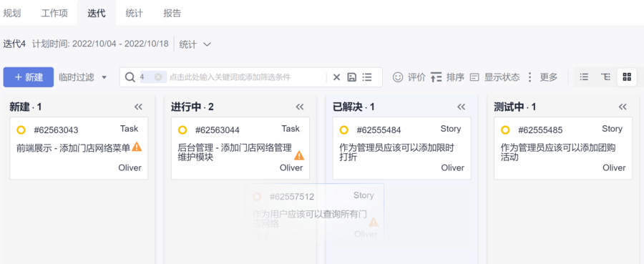Select the 迭代 tab
This screenshot has width=644, height=264.
tap(97, 13)
